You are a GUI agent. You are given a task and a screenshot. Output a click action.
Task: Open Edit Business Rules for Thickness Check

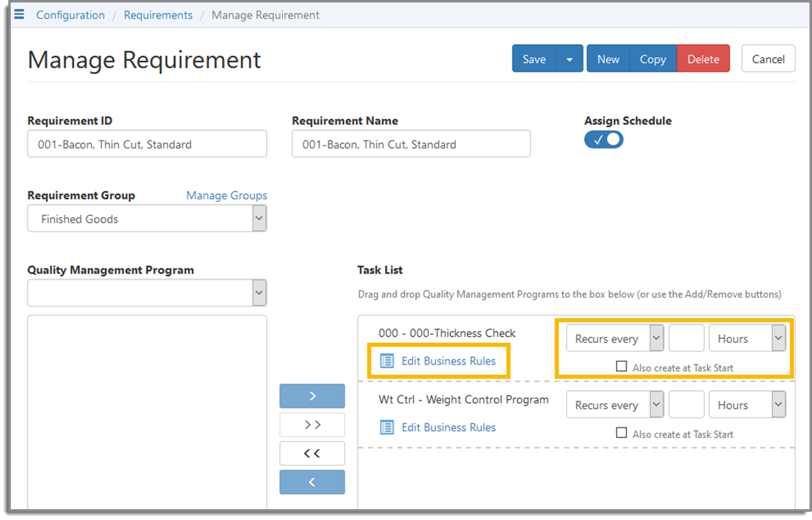[448, 361]
